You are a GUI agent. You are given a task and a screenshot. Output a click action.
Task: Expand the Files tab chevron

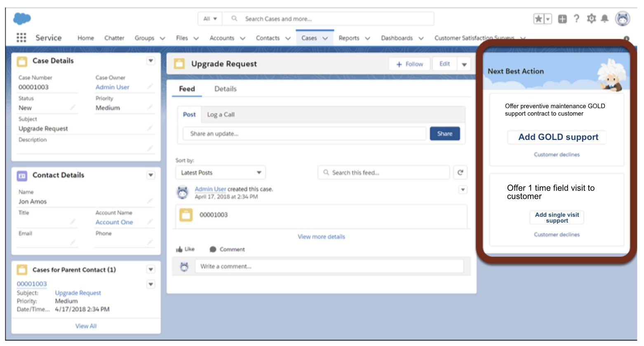[x=196, y=38]
